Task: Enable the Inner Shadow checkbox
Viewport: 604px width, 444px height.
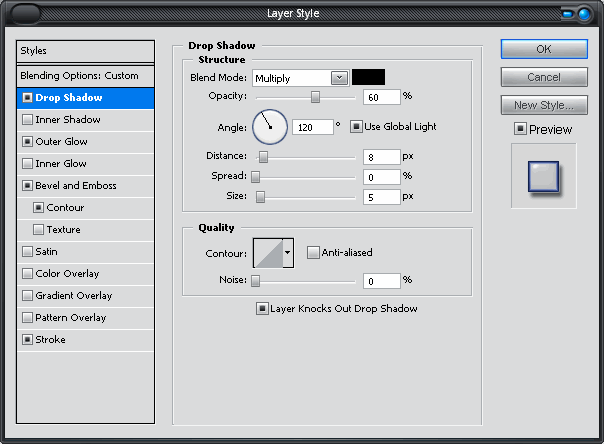Action: pyautogui.click(x=27, y=120)
